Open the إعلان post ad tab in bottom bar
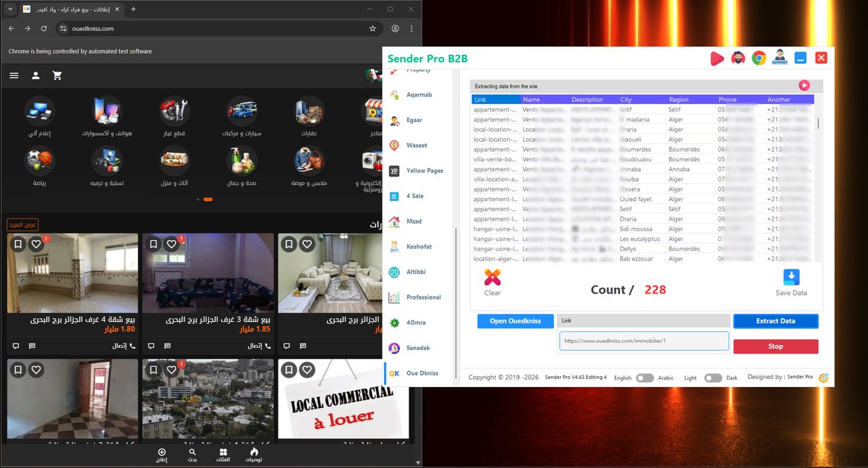This screenshot has width=868, height=468. coord(162,455)
